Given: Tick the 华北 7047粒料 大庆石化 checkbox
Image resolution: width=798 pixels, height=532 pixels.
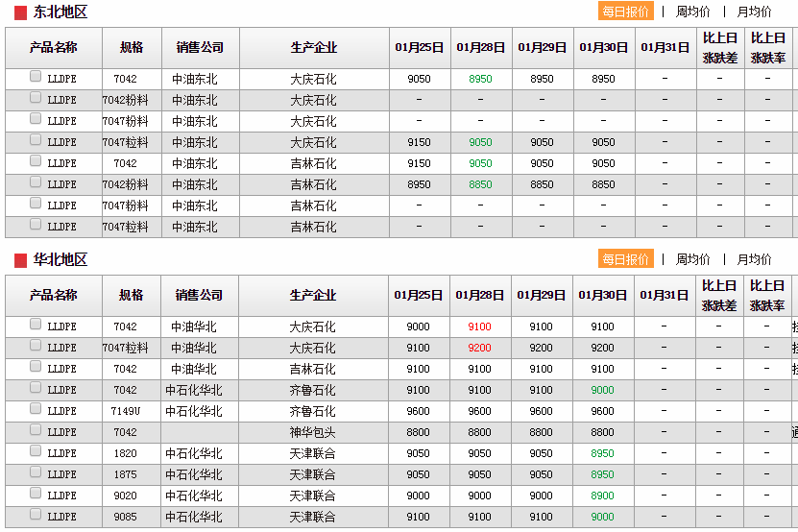Looking at the screenshot, I should pyautogui.click(x=36, y=345).
